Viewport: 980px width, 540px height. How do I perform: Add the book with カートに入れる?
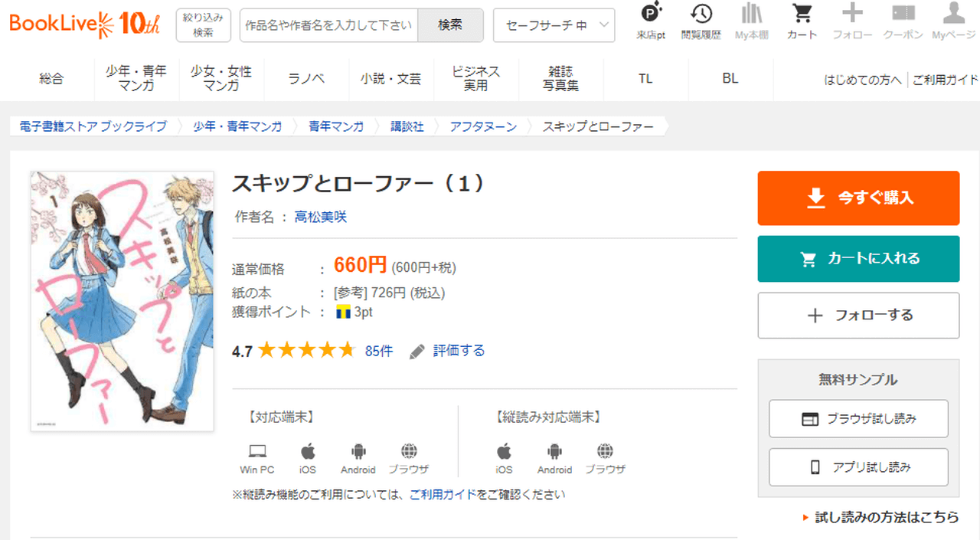[x=858, y=259]
